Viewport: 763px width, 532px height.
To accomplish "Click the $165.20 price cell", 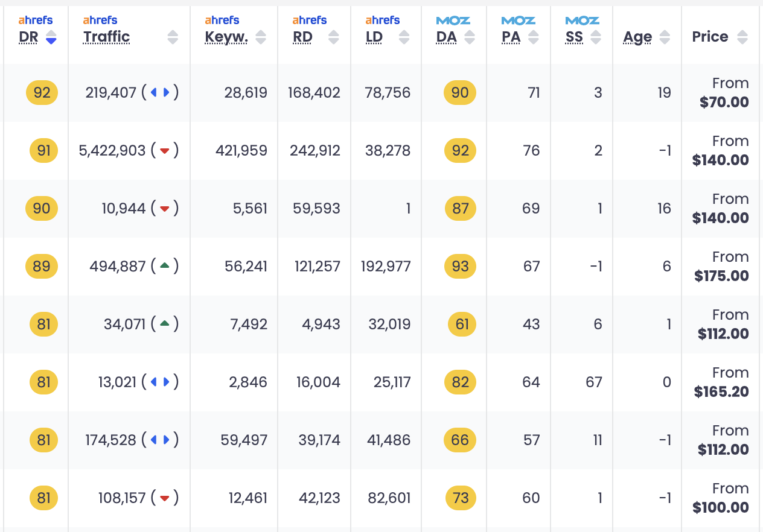I will (x=721, y=392).
